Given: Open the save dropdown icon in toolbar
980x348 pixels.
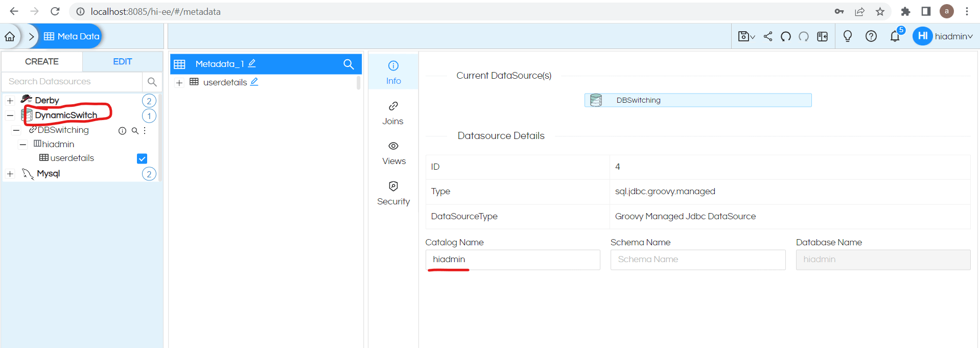Looking at the screenshot, I should click(746, 36).
